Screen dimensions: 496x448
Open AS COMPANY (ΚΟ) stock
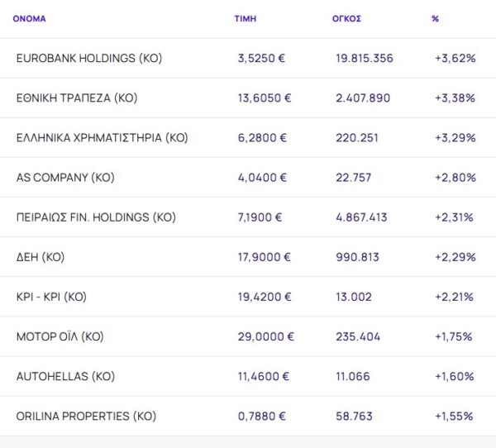click(65, 177)
